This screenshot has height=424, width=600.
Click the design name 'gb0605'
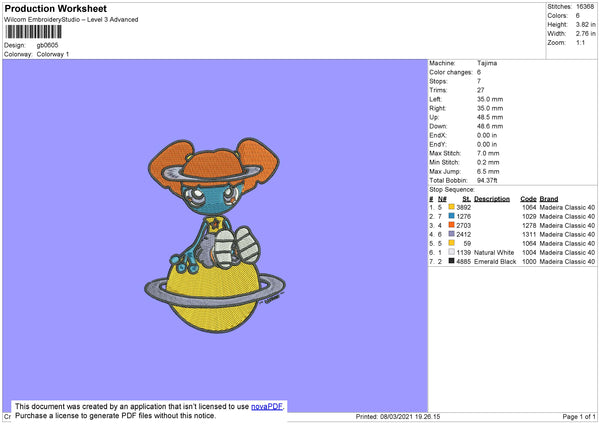(47, 45)
